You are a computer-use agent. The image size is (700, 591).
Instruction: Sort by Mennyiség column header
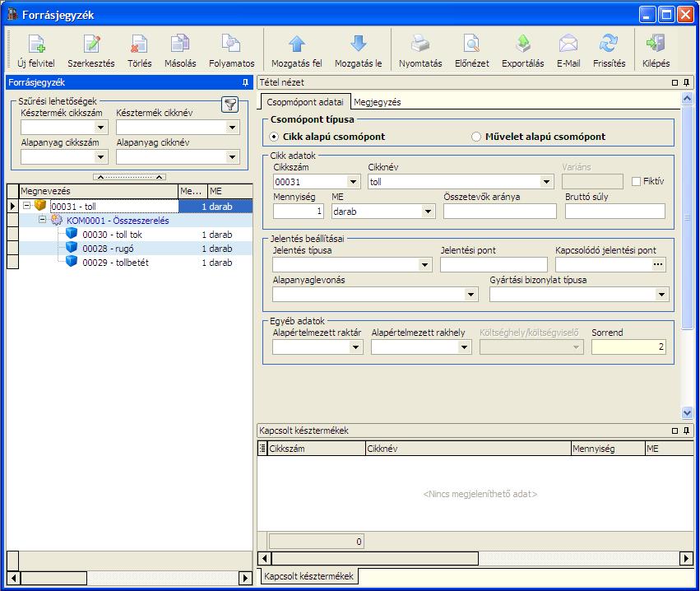[x=609, y=449]
